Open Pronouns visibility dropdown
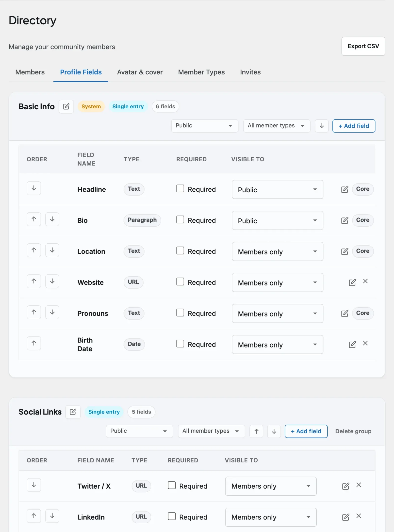 click(278, 314)
